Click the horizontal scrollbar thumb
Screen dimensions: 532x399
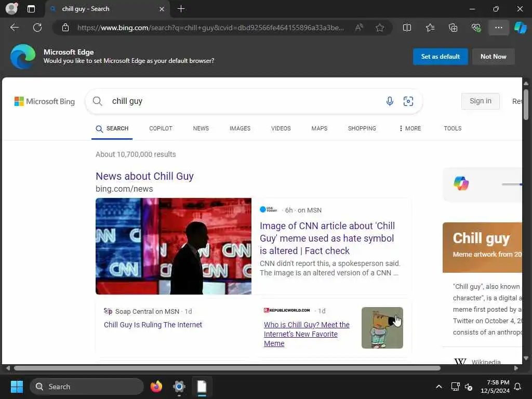tap(228, 368)
